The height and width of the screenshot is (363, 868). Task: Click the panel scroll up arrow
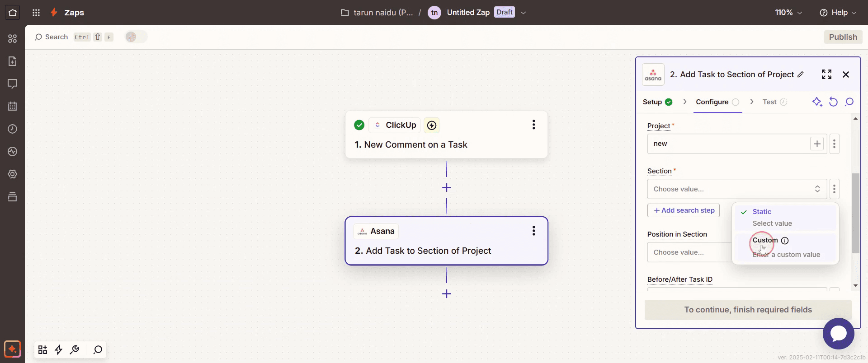pos(855,119)
